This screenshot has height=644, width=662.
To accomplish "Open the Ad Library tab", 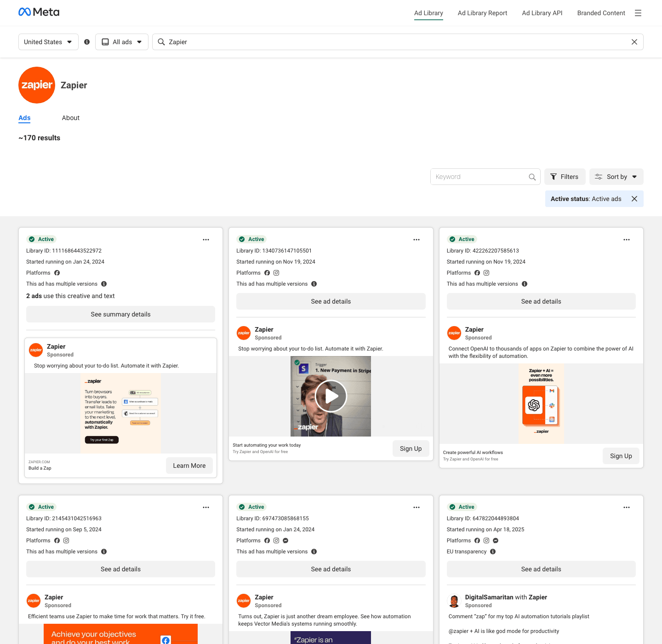I will point(428,13).
